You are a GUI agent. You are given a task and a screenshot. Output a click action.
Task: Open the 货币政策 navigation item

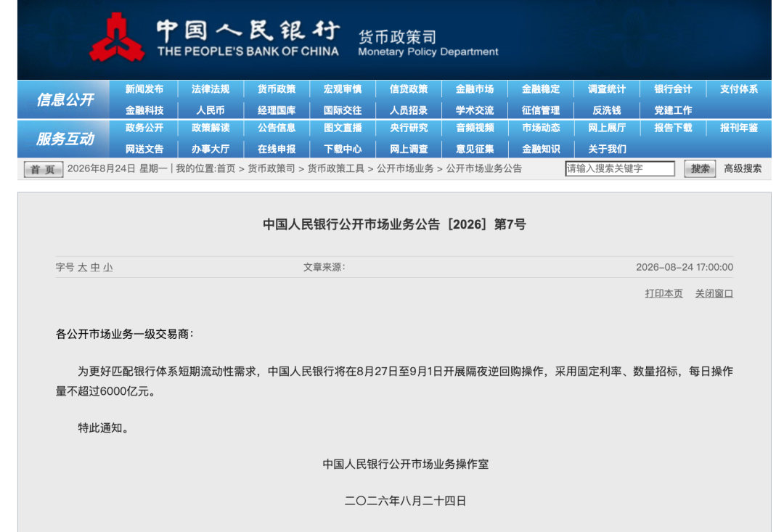[x=277, y=89]
